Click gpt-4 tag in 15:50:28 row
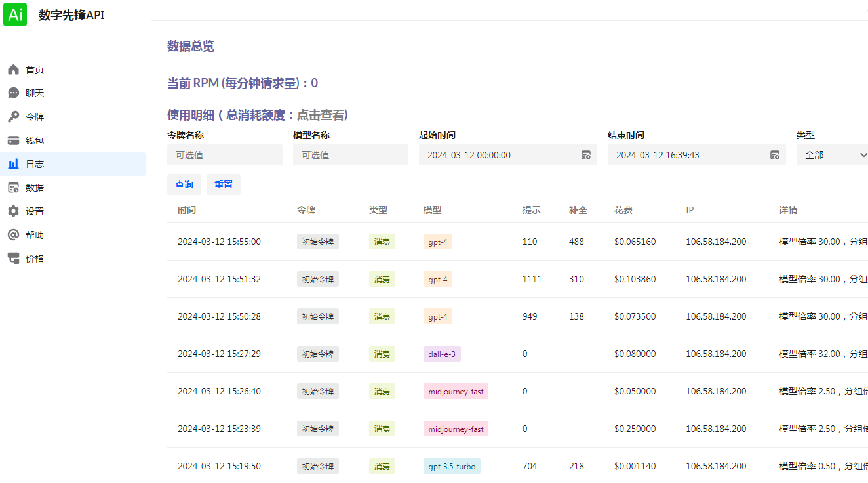This screenshot has height=483, width=868. point(438,316)
